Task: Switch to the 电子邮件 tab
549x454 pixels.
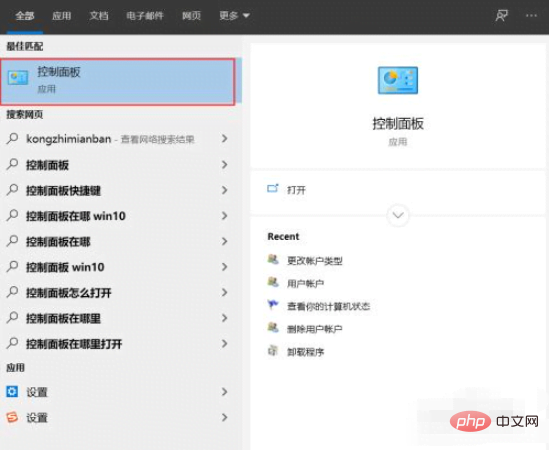Action: click(145, 16)
